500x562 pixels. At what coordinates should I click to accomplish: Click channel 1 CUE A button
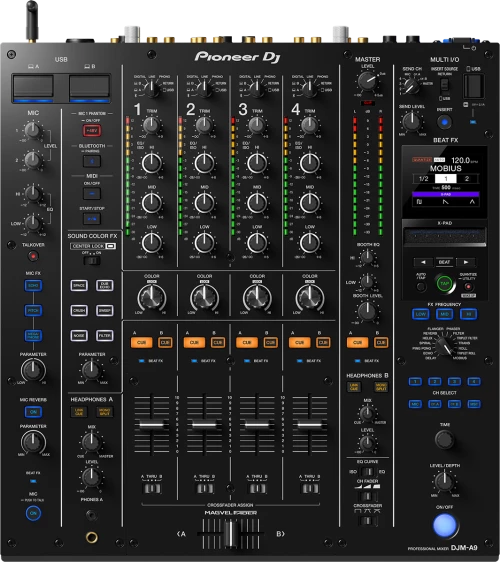coord(142,343)
